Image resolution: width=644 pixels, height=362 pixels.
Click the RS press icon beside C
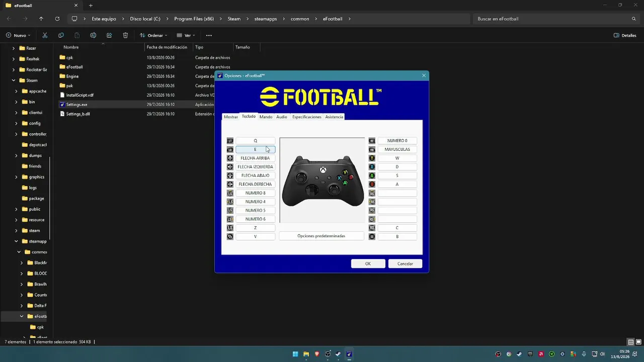372,228
